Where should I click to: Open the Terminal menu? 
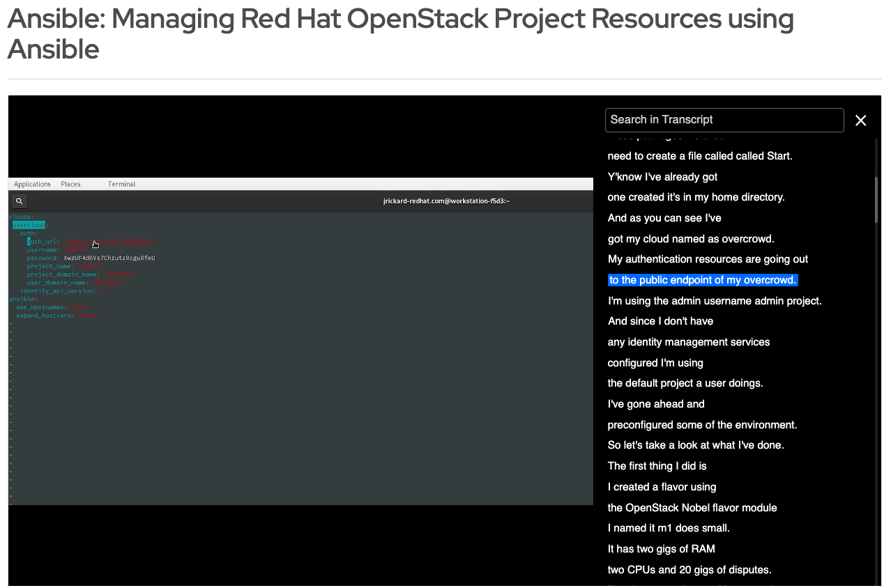(x=121, y=183)
